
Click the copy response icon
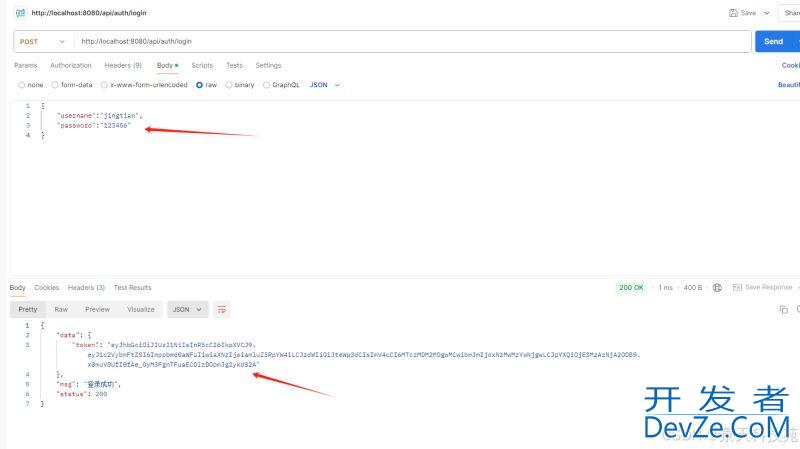coord(784,310)
